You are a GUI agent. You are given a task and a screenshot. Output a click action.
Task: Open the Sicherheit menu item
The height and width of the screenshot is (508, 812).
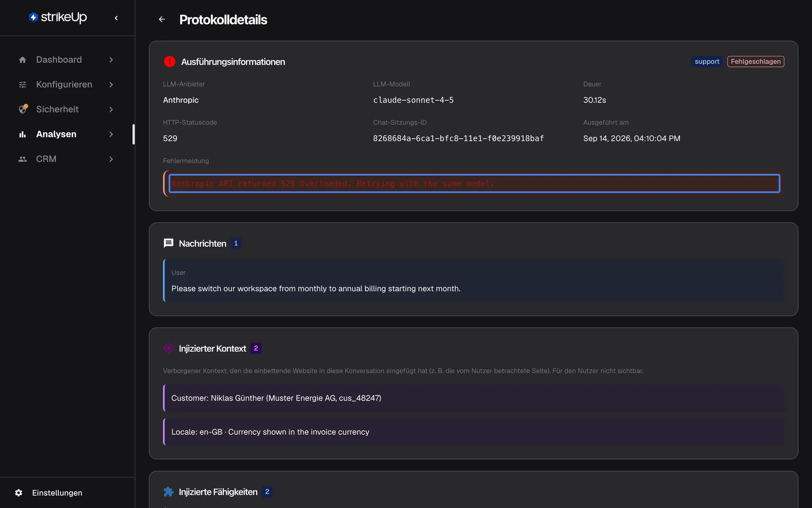pyautogui.click(x=67, y=109)
